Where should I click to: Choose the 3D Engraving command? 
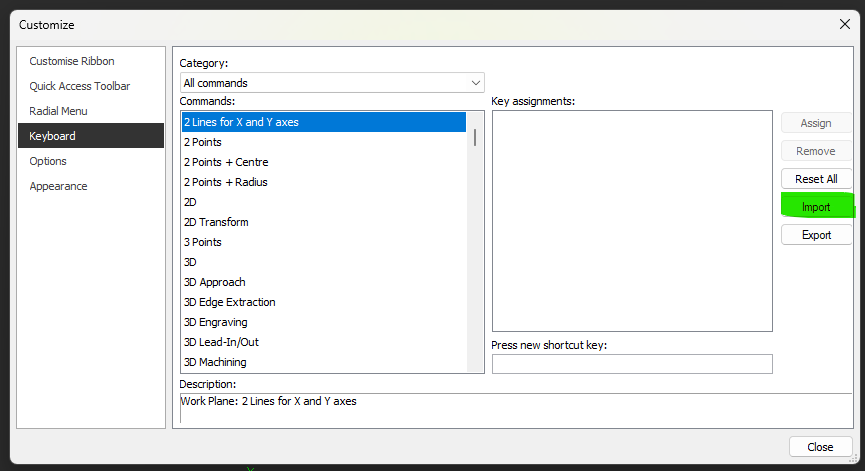[x=215, y=322]
